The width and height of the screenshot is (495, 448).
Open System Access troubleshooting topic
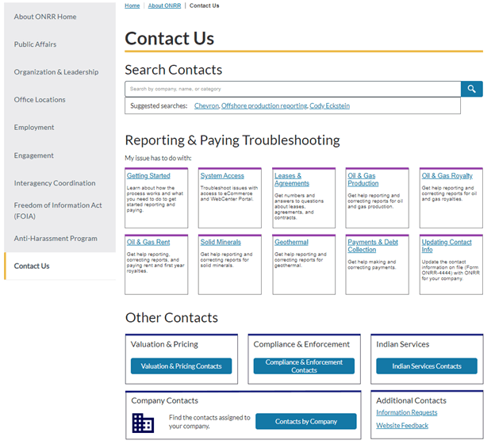pos(222,176)
